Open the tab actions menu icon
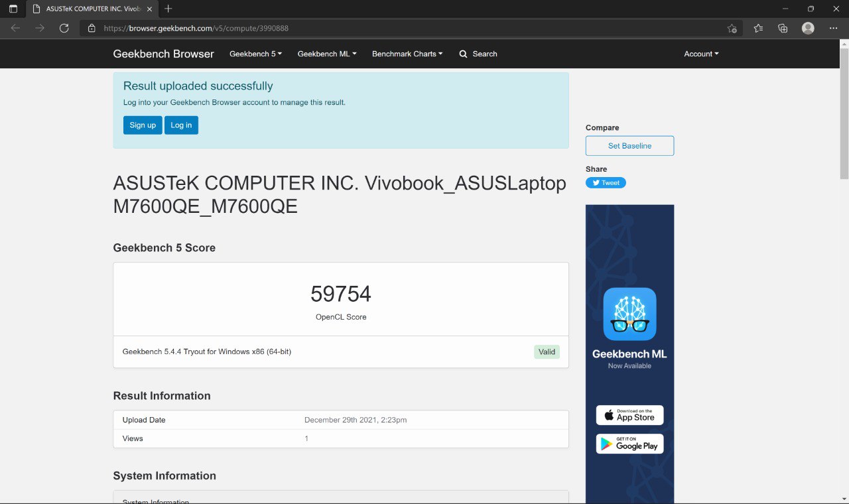The width and height of the screenshot is (849, 504). pyautogui.click(x=13, y=9)
